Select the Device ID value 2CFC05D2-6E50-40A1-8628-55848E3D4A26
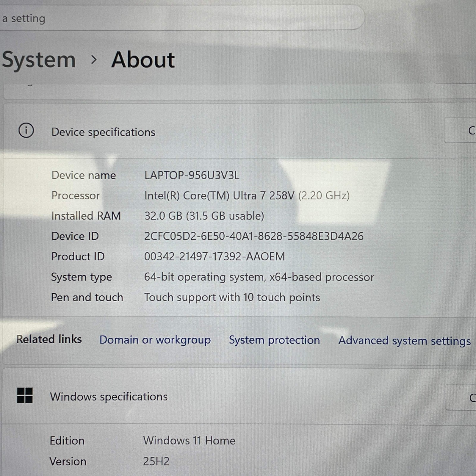476x476 pixels. click(x=254, y=236)
